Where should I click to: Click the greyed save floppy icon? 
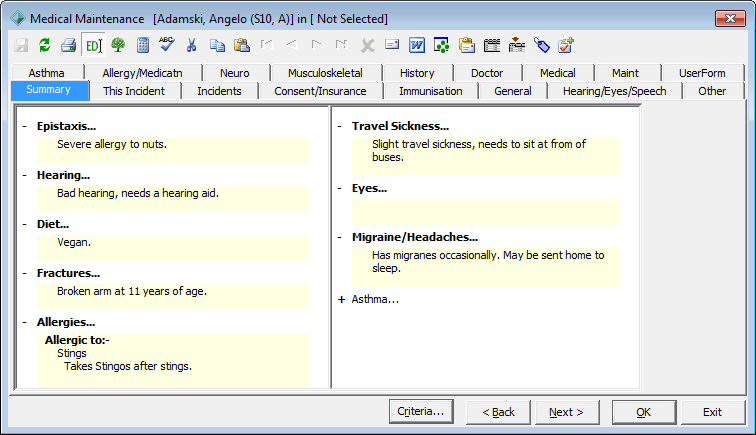[x=21, y=45]
